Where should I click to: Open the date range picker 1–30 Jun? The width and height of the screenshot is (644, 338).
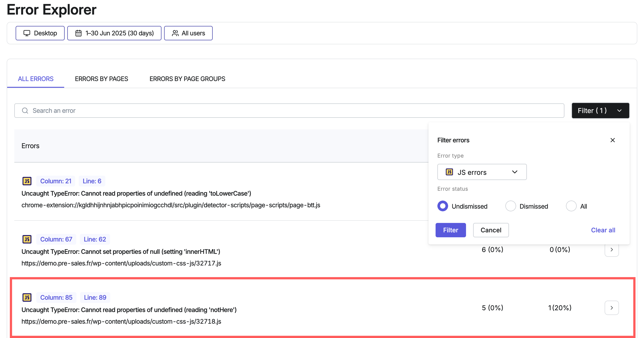pos(114,33)
